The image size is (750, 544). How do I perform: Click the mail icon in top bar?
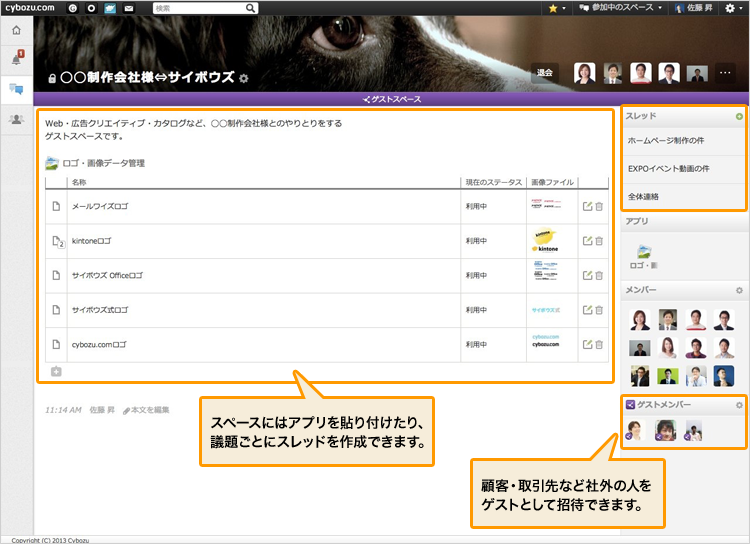[x=129, y=8]
